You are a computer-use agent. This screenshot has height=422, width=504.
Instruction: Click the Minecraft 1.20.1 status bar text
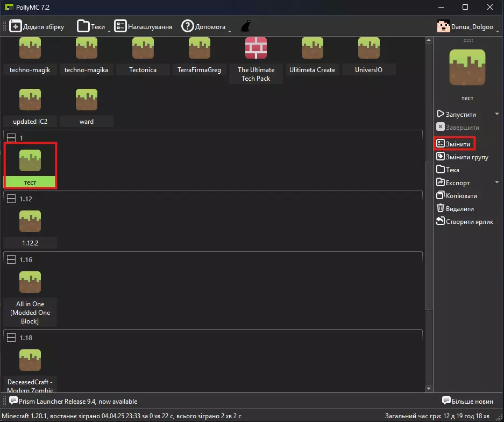click(x=122, y=416)
